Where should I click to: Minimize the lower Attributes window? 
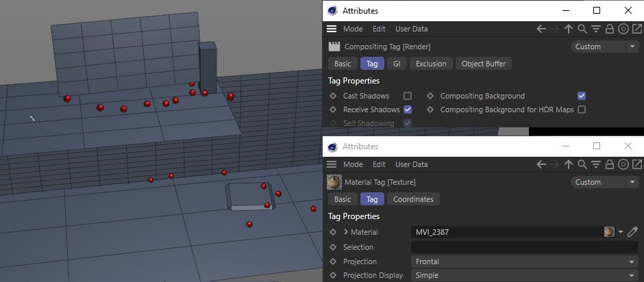click(x=565, y=146)
